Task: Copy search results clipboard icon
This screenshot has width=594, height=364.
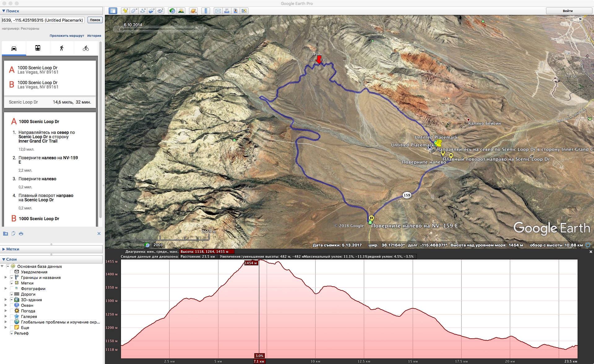Action: click(x=13, y=233)
